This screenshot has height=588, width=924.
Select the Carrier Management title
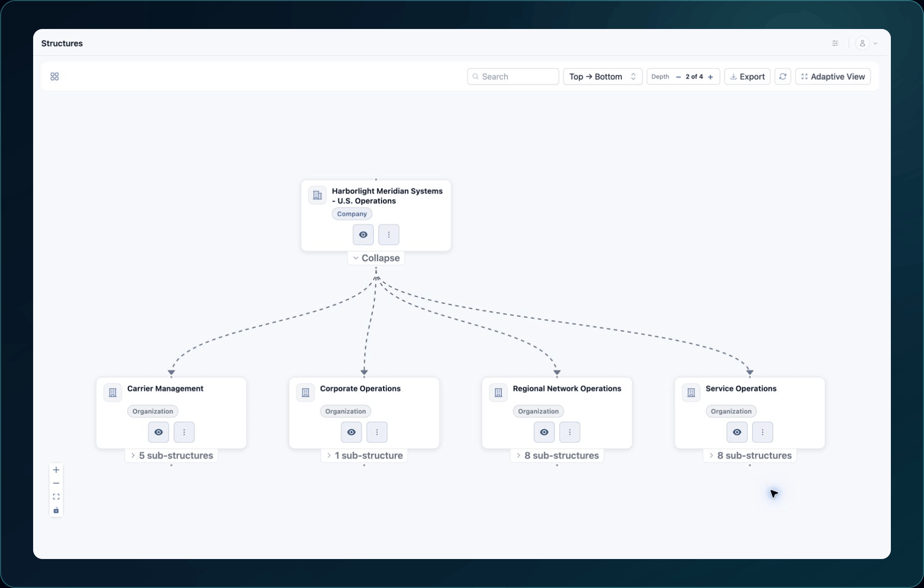(165, 389)
